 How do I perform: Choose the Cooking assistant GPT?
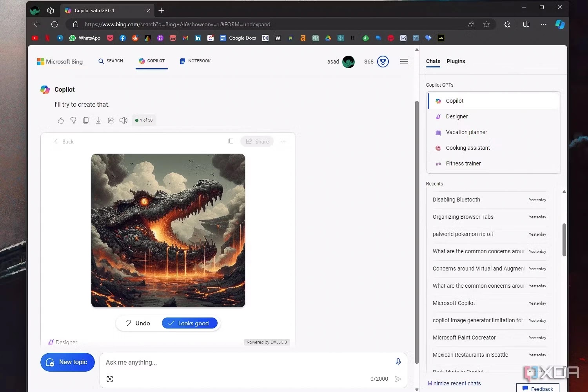tap(494, 148)
